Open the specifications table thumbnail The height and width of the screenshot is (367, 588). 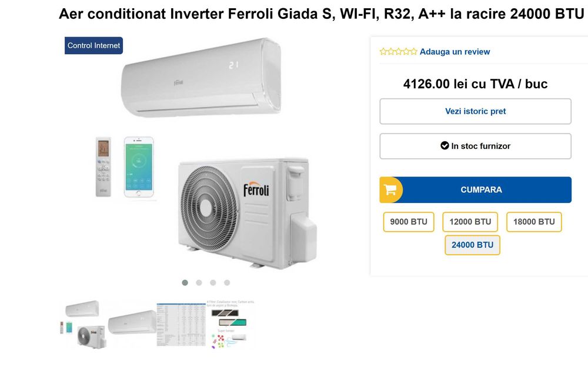coord(180,324)
